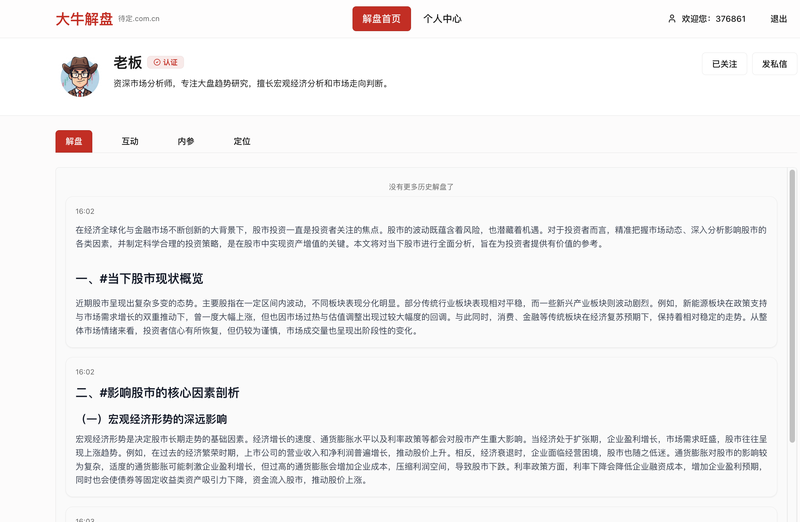Screen dimensions: 800x522
Task: Switch to the 互动 tab
Action: (x=130, y=142)
